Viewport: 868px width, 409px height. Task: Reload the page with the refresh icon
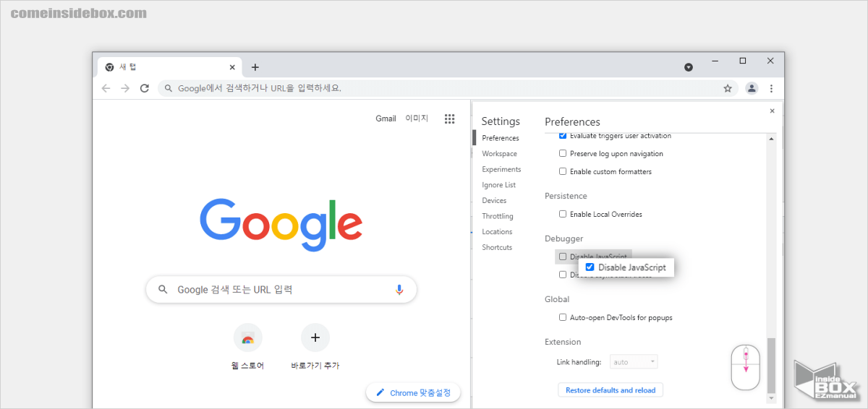click(x=145, y=88)
